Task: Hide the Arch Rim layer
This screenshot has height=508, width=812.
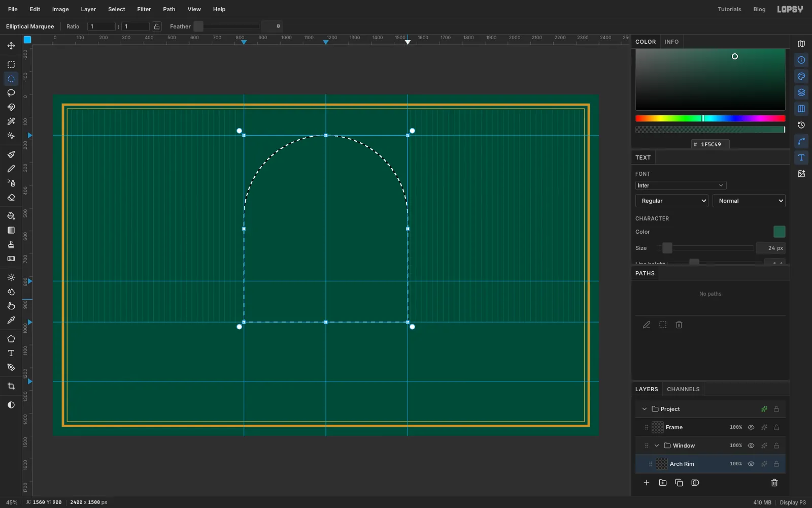Action: (751, 464)
